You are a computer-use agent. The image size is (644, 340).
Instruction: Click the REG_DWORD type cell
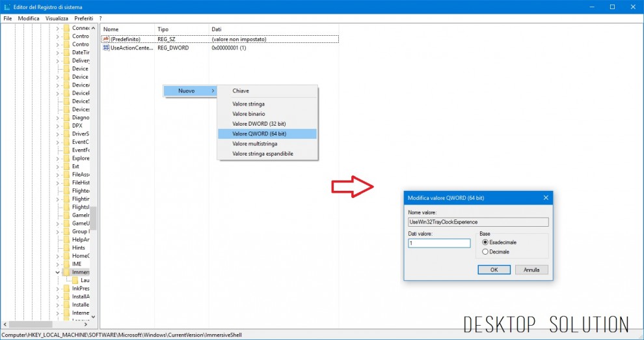coord(173,48)
